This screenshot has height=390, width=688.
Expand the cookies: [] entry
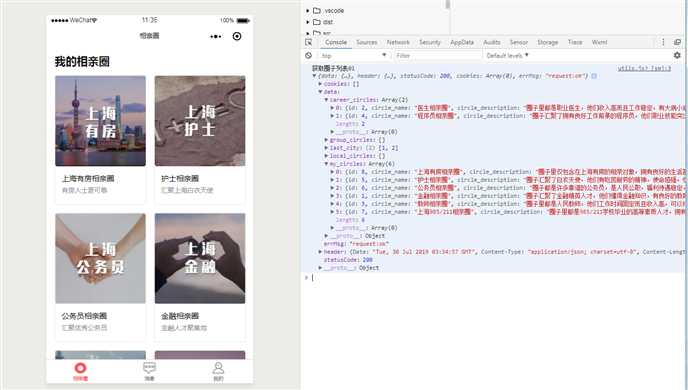(320, 84)
